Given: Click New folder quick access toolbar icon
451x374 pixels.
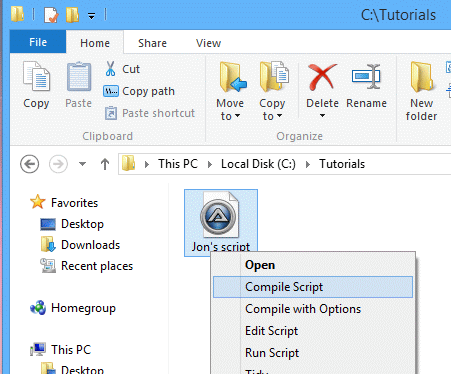Looking at the screenshot, I should click(72, 15).
